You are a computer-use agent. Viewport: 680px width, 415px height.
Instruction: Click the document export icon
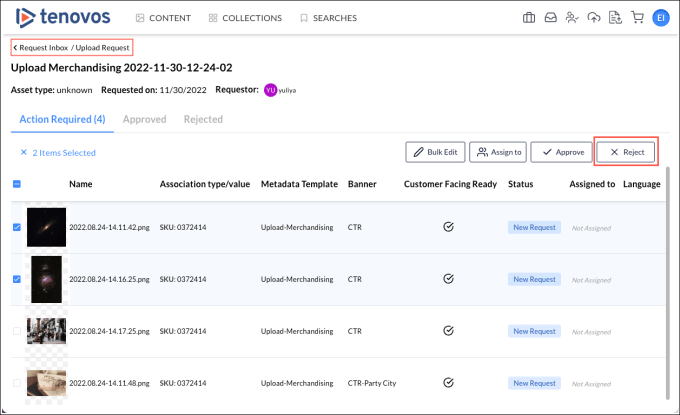point(616,18)
